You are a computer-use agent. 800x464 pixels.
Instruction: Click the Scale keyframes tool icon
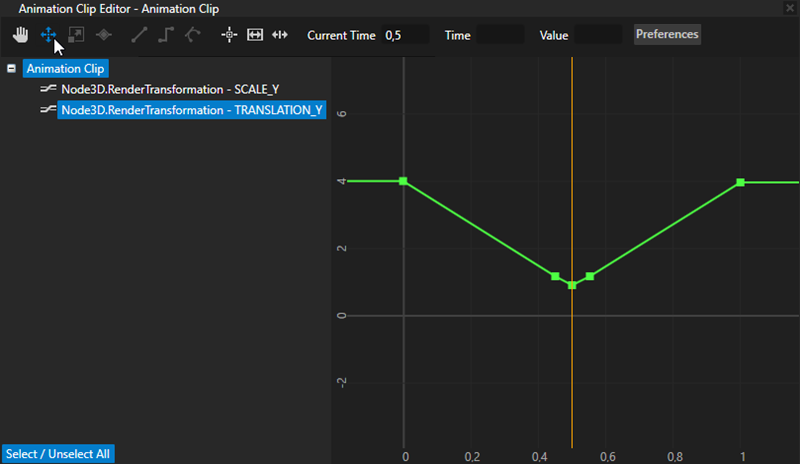pos(76,35)
